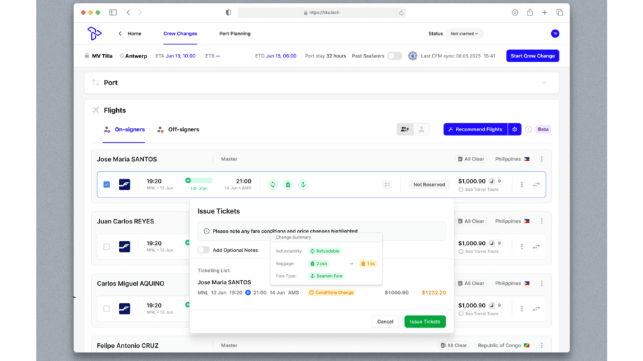Screen dimensions: 643x361
Task: Click the options sliders icon in Santos row
Action: click(x=387, y=185)
